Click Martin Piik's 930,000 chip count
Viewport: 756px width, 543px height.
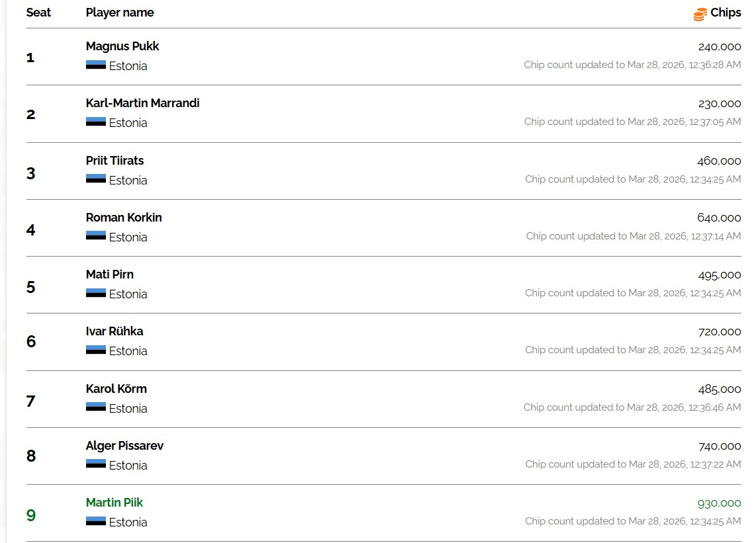(x=719, y=503)
